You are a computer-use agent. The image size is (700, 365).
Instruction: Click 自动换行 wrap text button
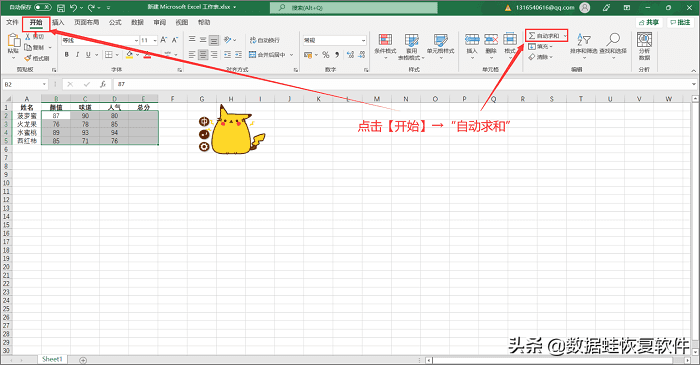[x=264, y=40]
